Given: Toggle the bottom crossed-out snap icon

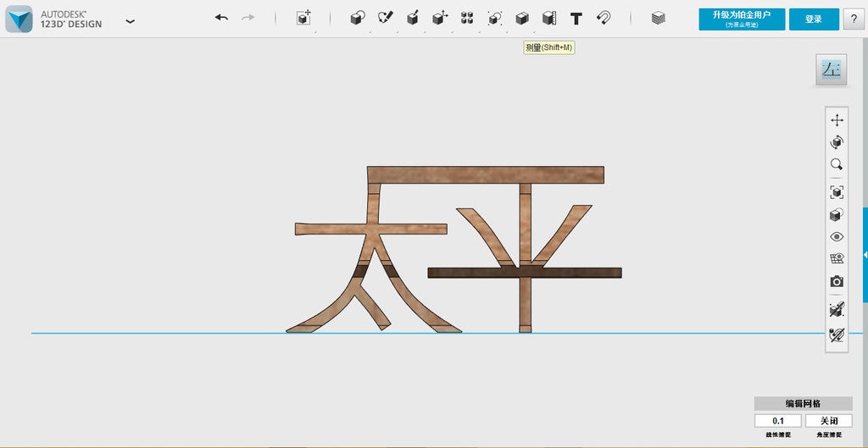Looking at the screenshot, I should [837, 334].
